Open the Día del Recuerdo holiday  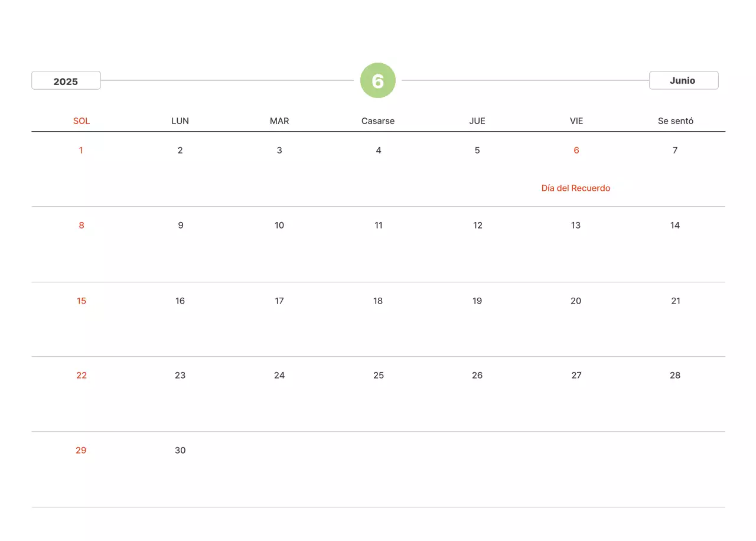[576, 188]
